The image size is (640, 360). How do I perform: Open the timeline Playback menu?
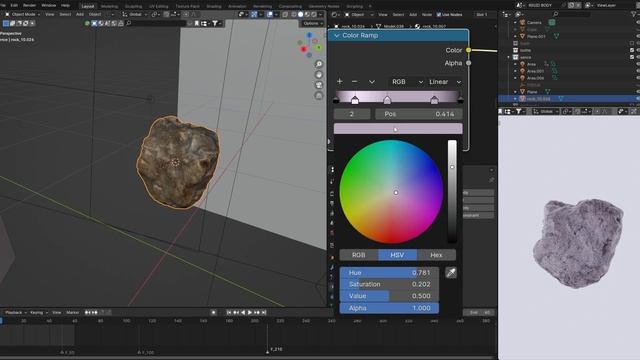(x=16, y=312)
